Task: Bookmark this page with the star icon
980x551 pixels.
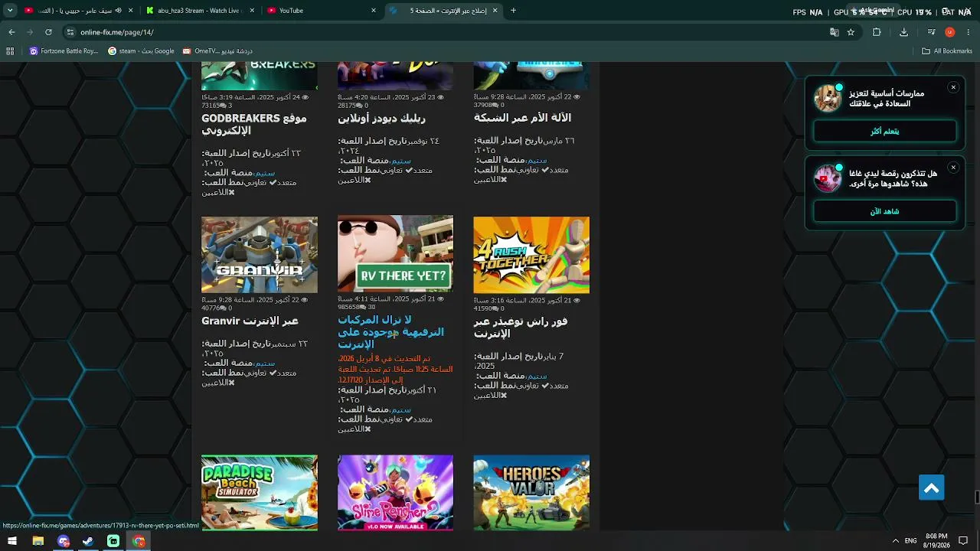Action: tap(851, 32)
